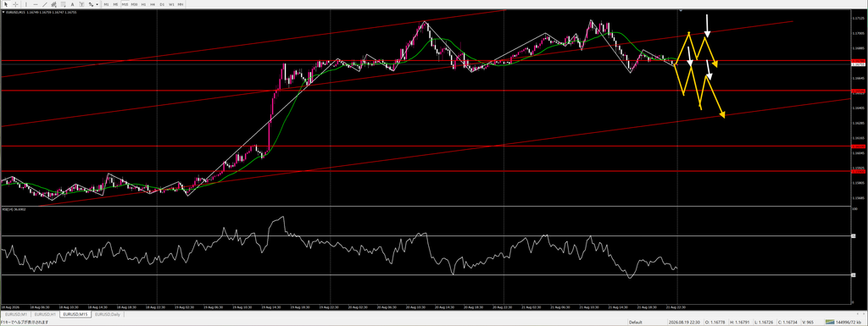Click the Default profile in status bar

tap(636, 322)
